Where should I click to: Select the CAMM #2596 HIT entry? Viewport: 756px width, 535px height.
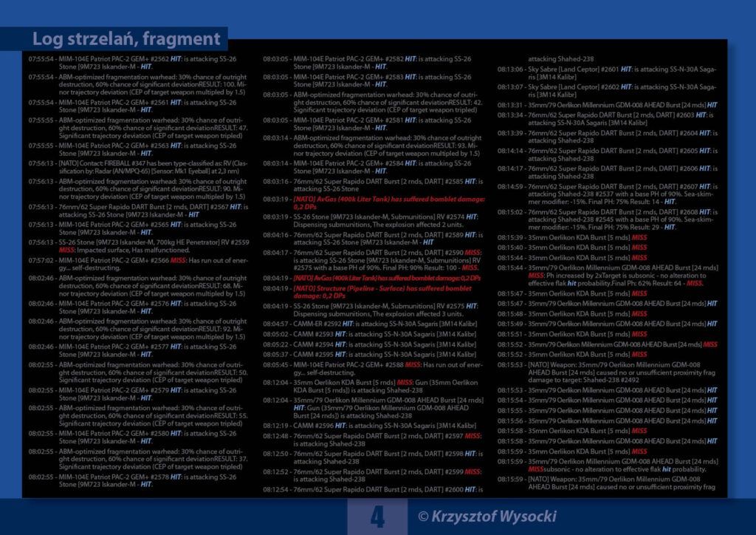point(370,426)
